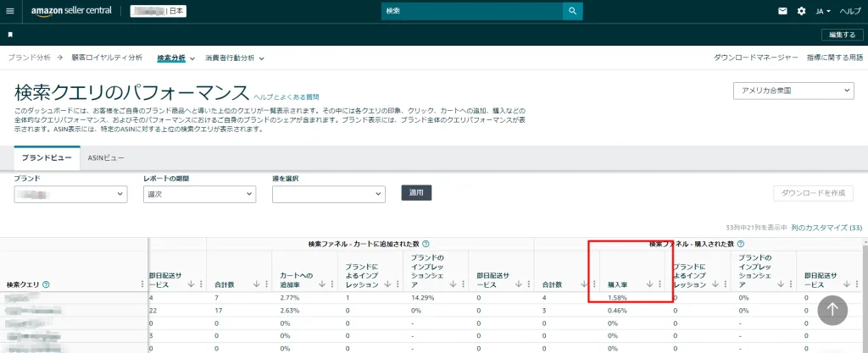Open the ブランド select dropdown
Viewport: 868px width, 353px height.
pos(71,194)
